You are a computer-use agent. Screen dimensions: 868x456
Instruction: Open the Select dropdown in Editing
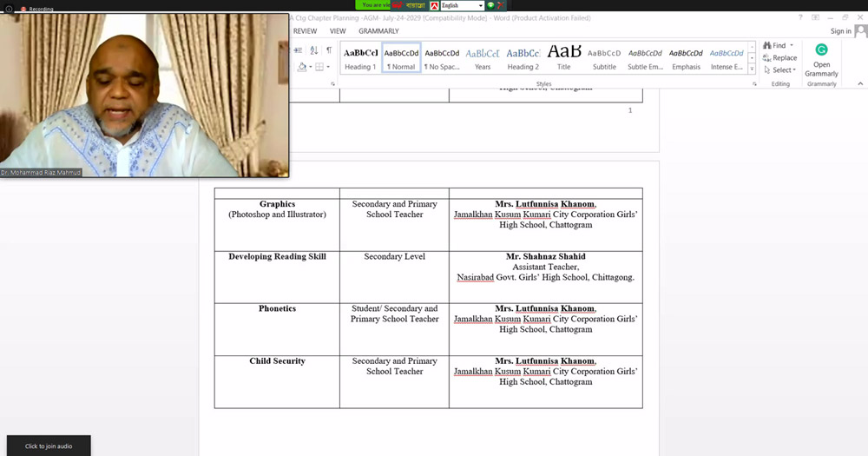[780, 69]
